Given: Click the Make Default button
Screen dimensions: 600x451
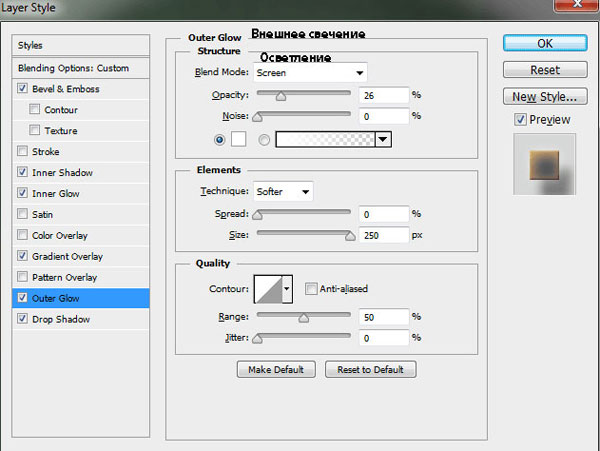Looking at the screenshot, I should click(x=276, y=369).
